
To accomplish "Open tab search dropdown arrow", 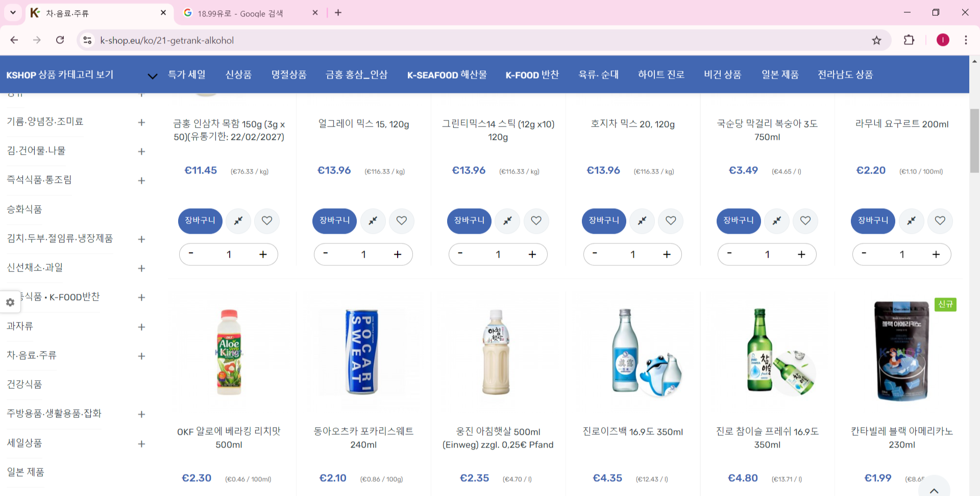I will 13,13.
